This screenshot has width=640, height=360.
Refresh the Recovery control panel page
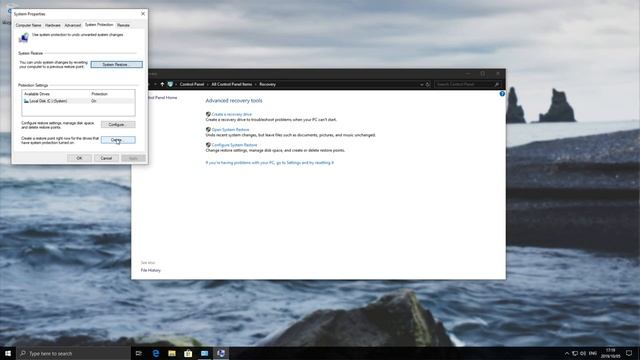point(428,84)
